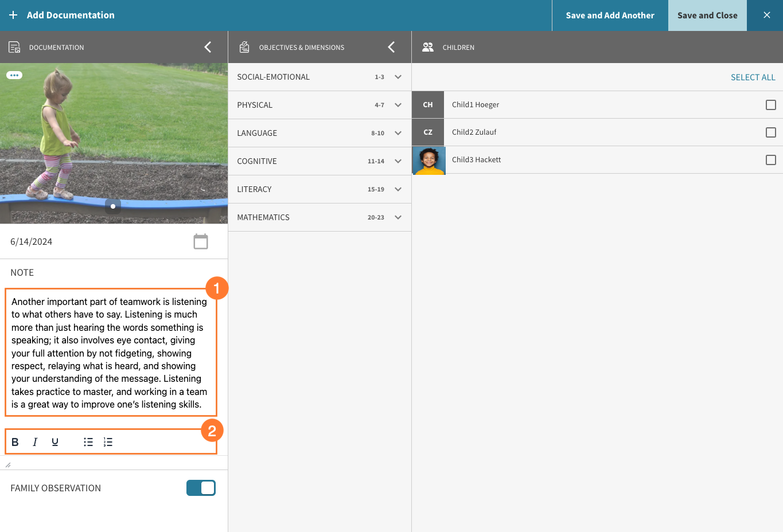Click Child3 Hackett's profile photo
Viewport: 783px width, 532px height.
(428, 160)
